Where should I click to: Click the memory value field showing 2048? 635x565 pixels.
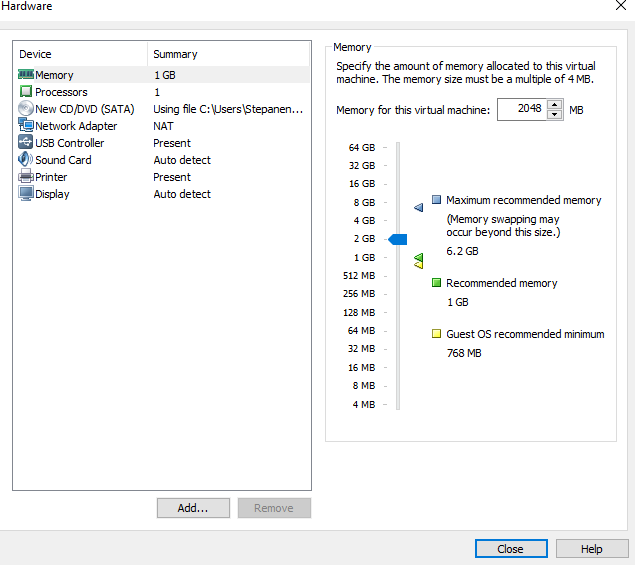tap(522, 109)
